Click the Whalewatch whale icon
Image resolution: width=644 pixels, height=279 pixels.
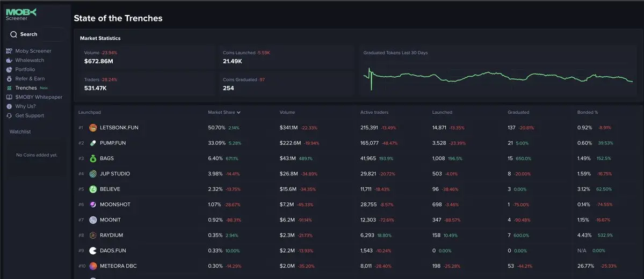tap(9, 60)
